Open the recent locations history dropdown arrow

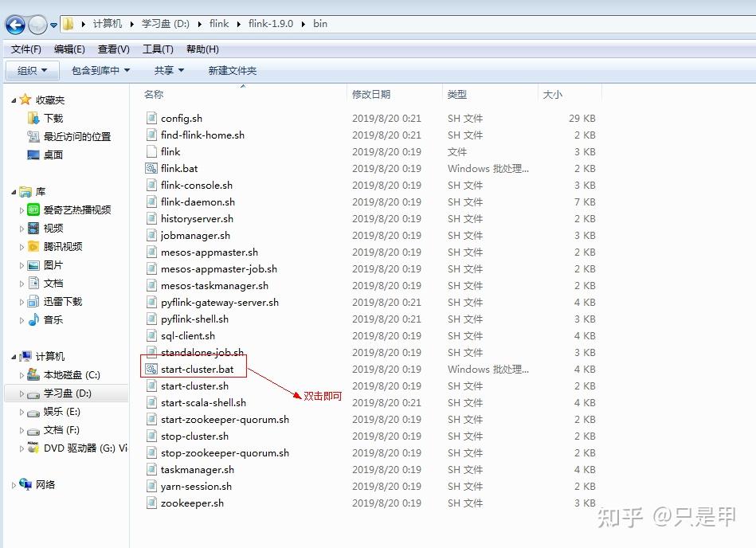53,25
